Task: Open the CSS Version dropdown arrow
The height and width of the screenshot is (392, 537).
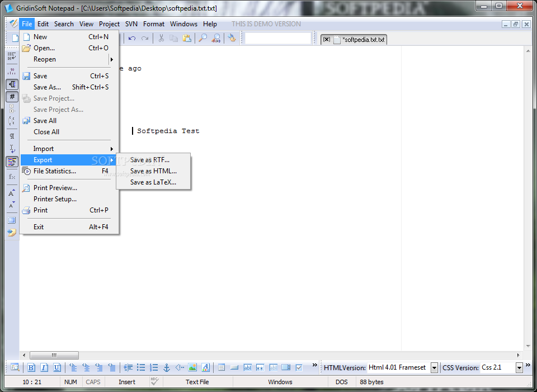Action: (x=519, y=368)
